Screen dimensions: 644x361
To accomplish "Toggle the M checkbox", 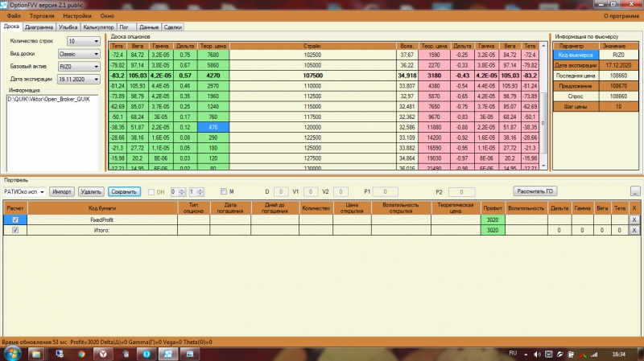I will (x=224, y=191).
